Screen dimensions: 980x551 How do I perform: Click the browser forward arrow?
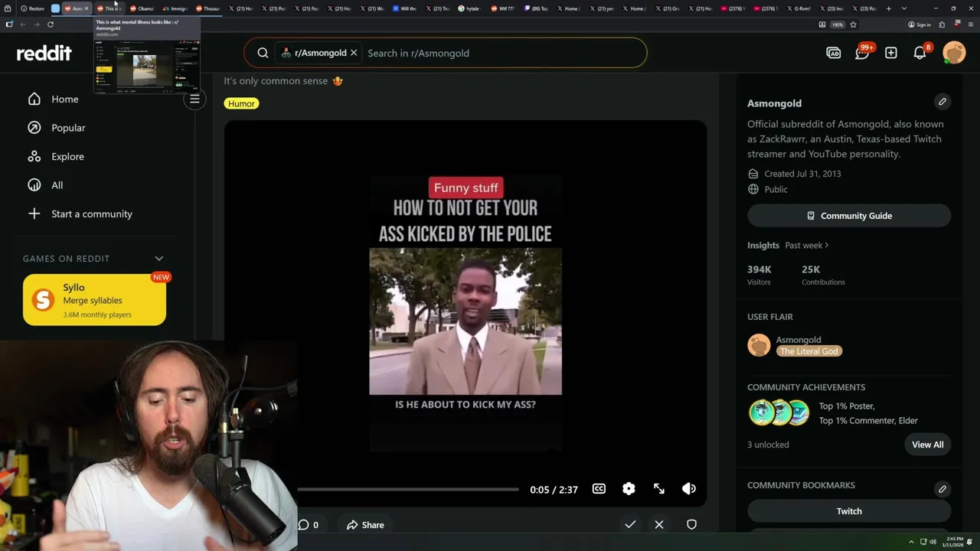coord(36,24)
